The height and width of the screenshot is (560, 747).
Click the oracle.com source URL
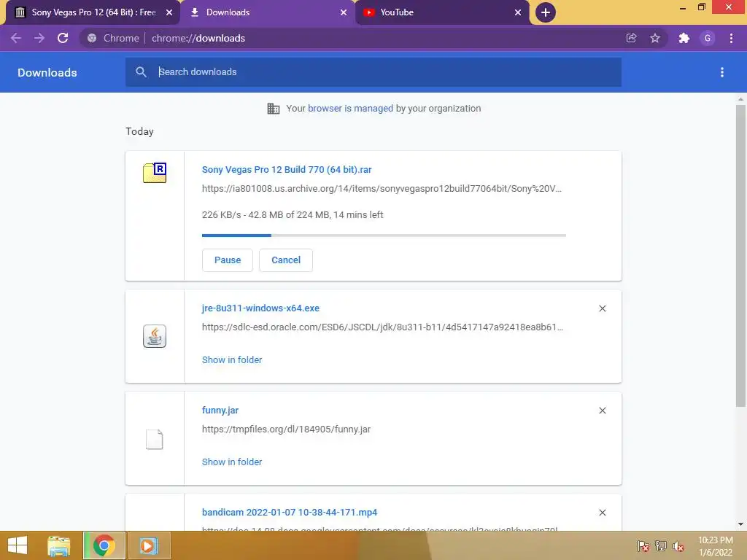(382, 327)
